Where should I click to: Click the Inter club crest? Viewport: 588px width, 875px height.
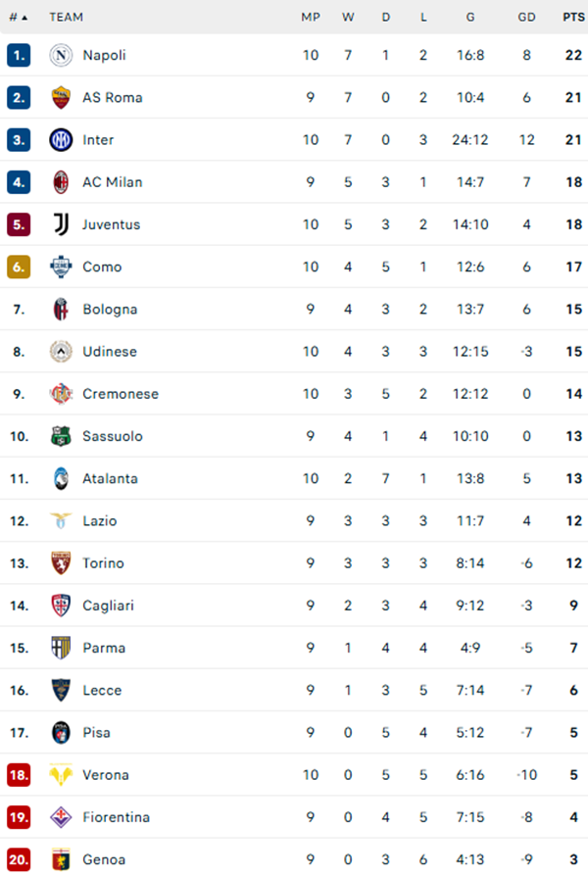tap(57, 139)
